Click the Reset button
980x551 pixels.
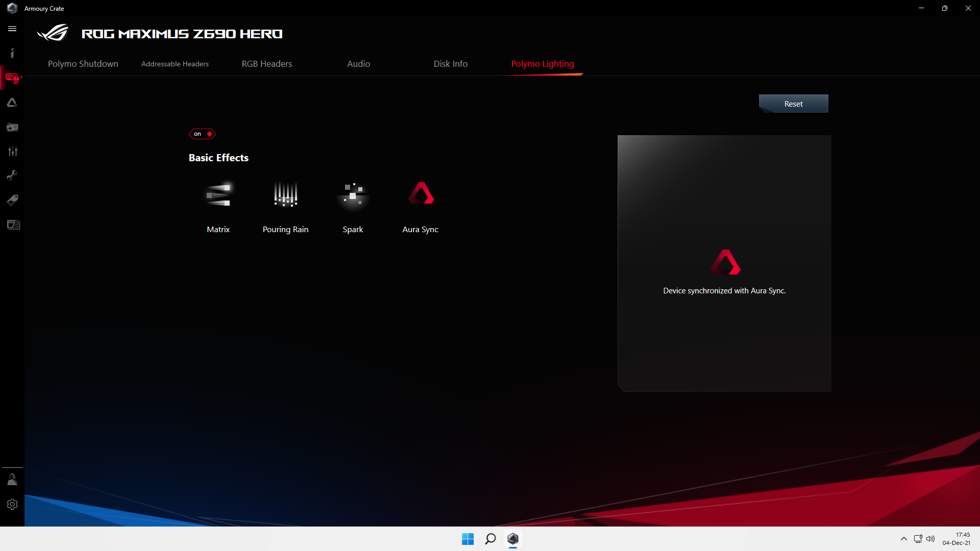coord(793,104)
